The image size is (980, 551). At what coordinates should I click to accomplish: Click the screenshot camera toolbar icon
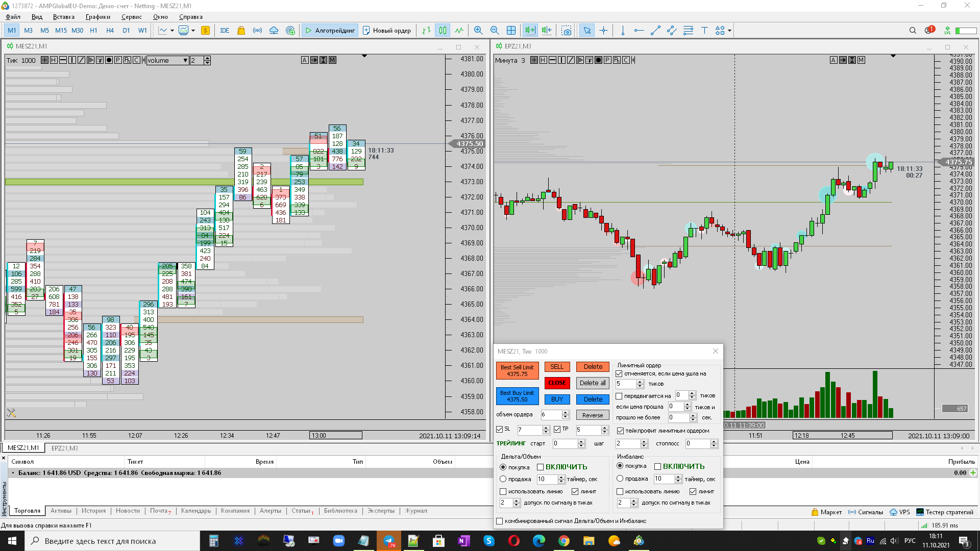click(x=566, y=31)
